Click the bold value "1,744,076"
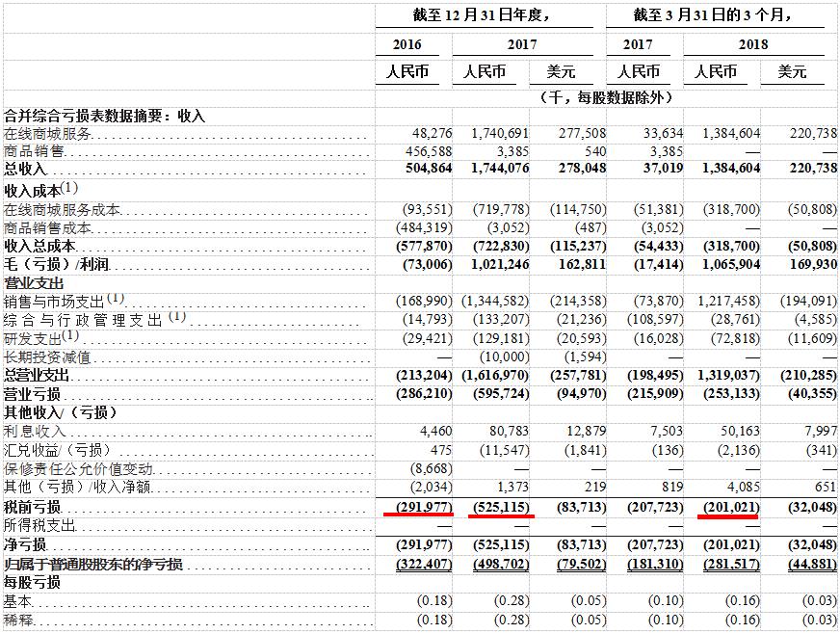The width and height of the screenshot is (840, 634). point(500,169)
